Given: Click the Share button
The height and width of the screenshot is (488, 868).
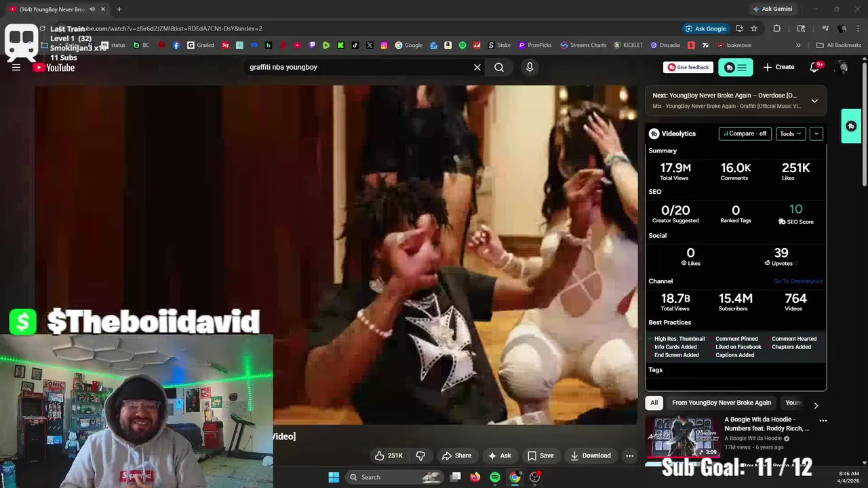Looking at the screenshot, I should [x=456, y=455].
